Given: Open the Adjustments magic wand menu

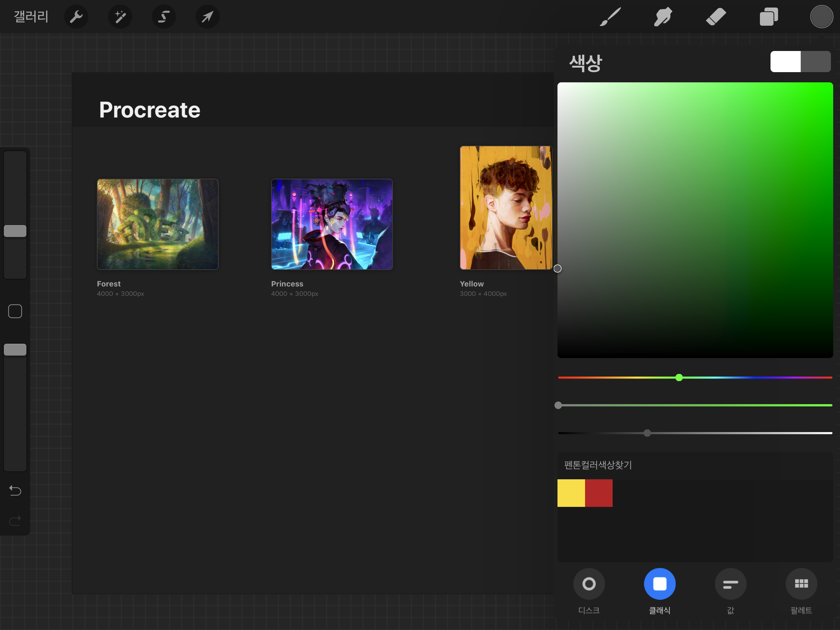Looking at the screenshot, I should tap(120, 17).
